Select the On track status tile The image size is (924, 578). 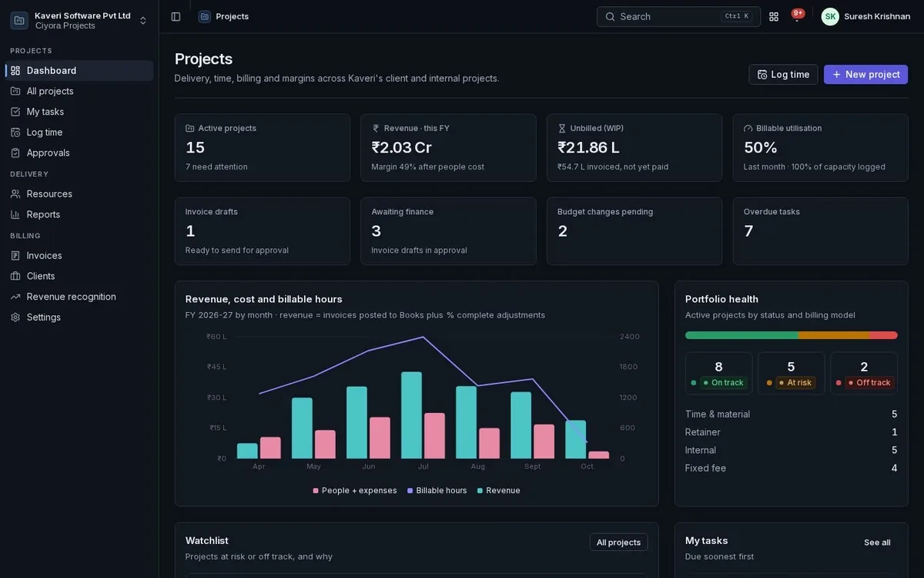(x=718, y=374)
